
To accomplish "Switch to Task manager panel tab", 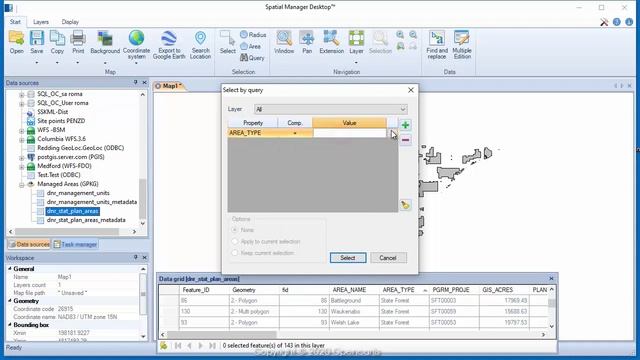I will coord(76,244).
